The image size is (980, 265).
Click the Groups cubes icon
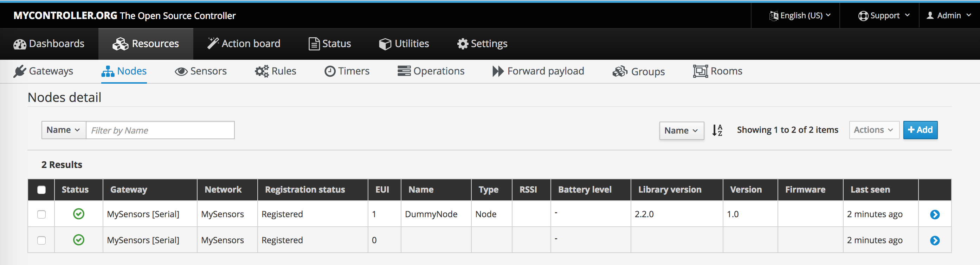[x=620, y=71]
